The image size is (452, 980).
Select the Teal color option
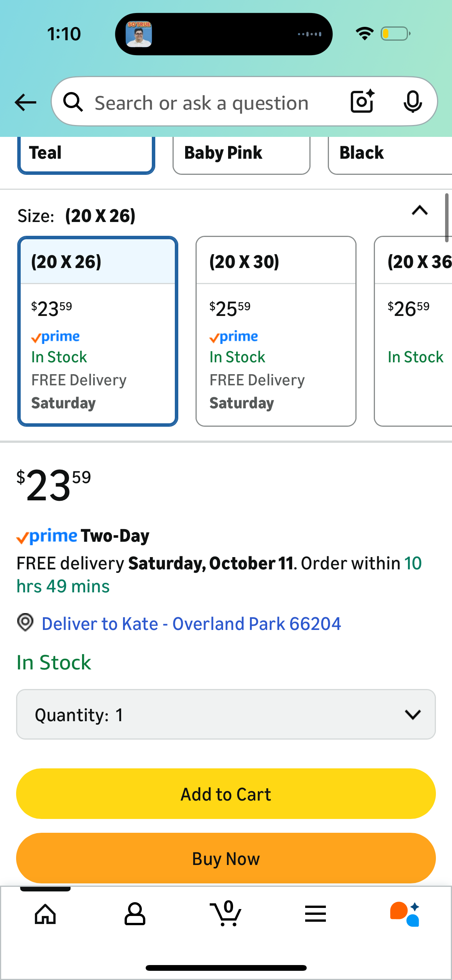click(x=86, y=153)
